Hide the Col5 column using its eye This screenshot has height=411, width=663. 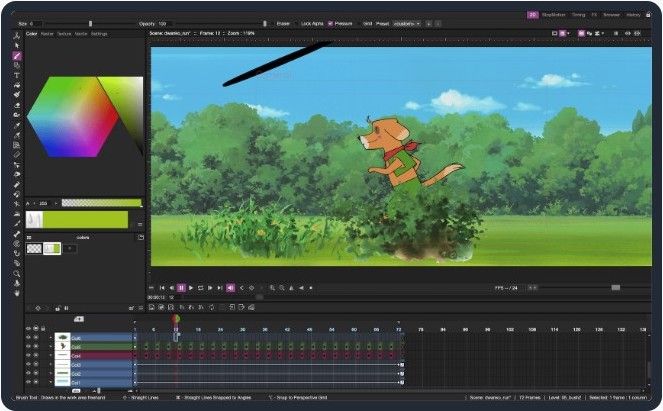(28, 346)
